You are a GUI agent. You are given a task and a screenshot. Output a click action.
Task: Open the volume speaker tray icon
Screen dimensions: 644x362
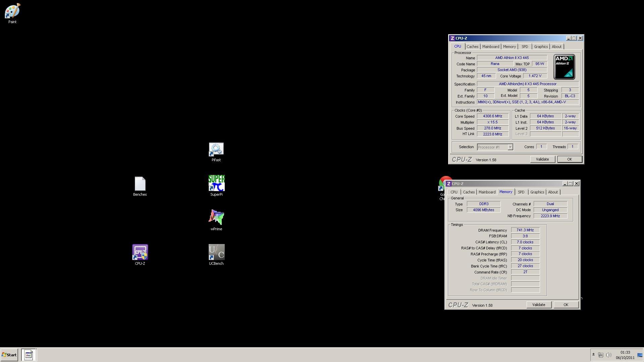609,355
